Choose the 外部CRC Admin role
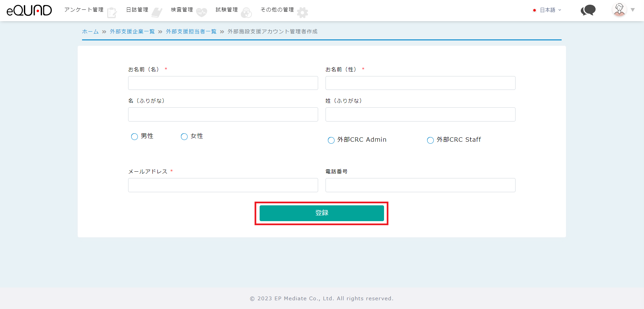Viewport: 644px width, 309px height. tap(331, 140)
